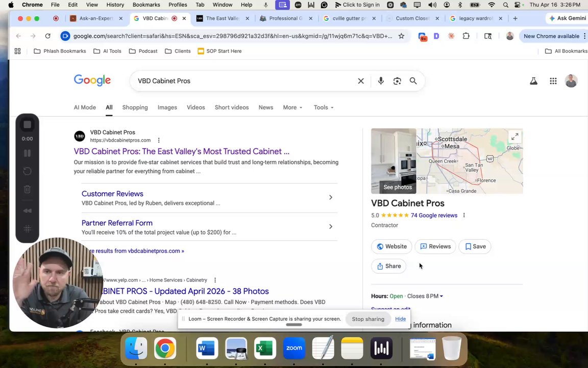Open the SOP Start Here bookmark
The height and width of the screenshot is (368, 588).
220,51
